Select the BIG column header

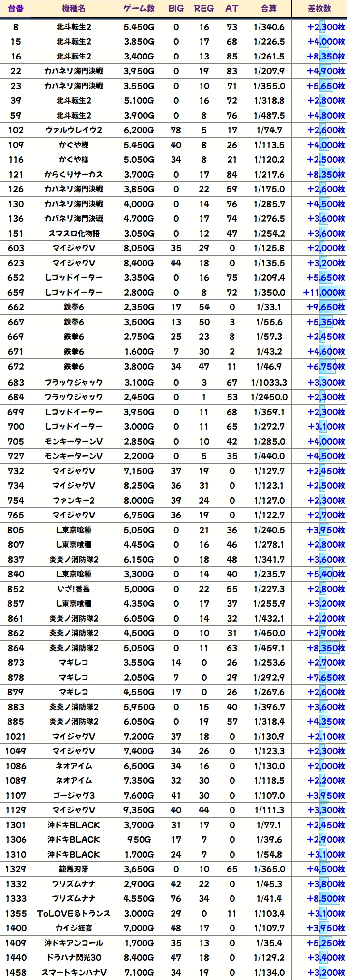click(x=176, y=9)
